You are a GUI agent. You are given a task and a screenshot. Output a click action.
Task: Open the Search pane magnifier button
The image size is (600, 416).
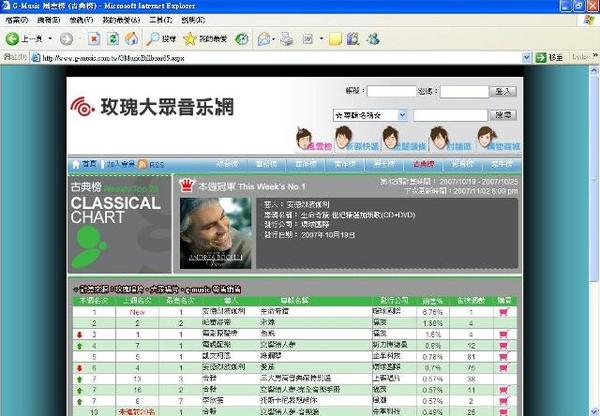click(x=161, y=39)
